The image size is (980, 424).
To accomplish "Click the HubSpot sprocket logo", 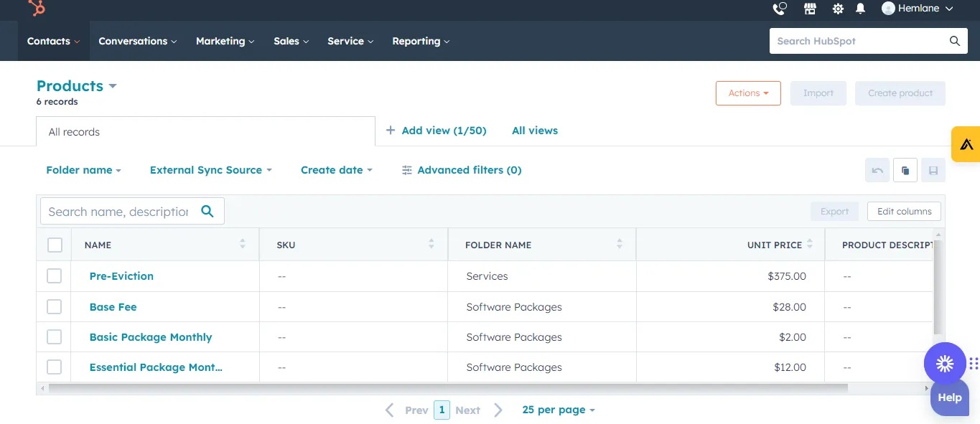I will click(37, 8).
